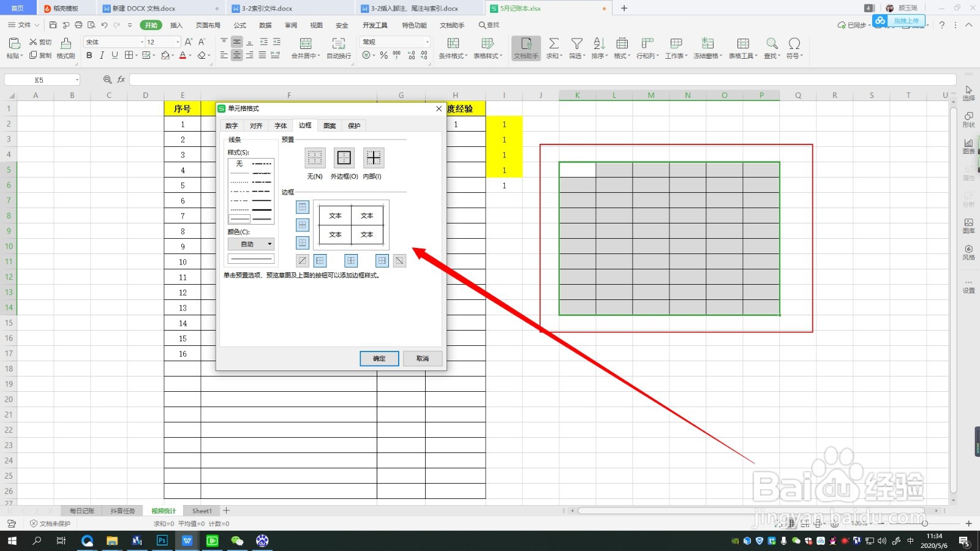The height and width of the screenshot is (551, 980).
Task: Open WeChat from the Windows taskbar
Action: [x=237, y=541]
